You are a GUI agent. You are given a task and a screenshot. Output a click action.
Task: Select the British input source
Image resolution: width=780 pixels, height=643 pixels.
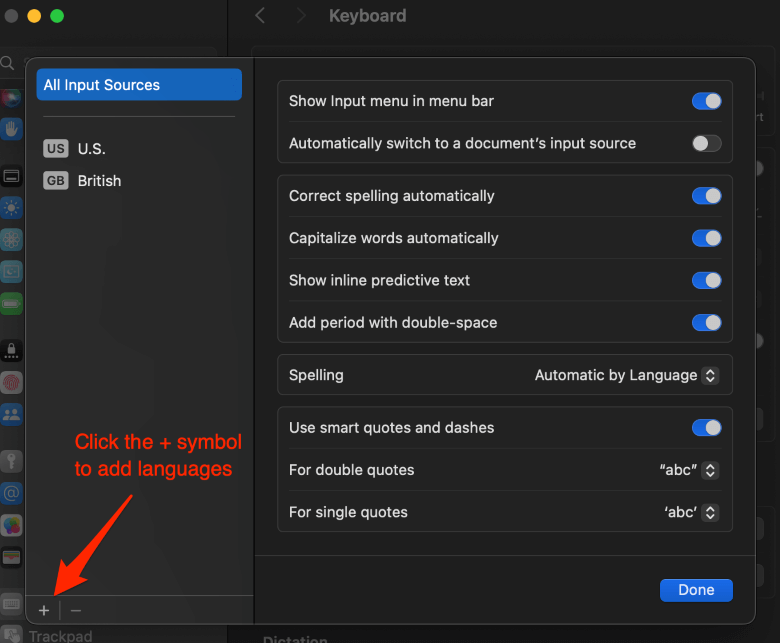pos(99,181)
